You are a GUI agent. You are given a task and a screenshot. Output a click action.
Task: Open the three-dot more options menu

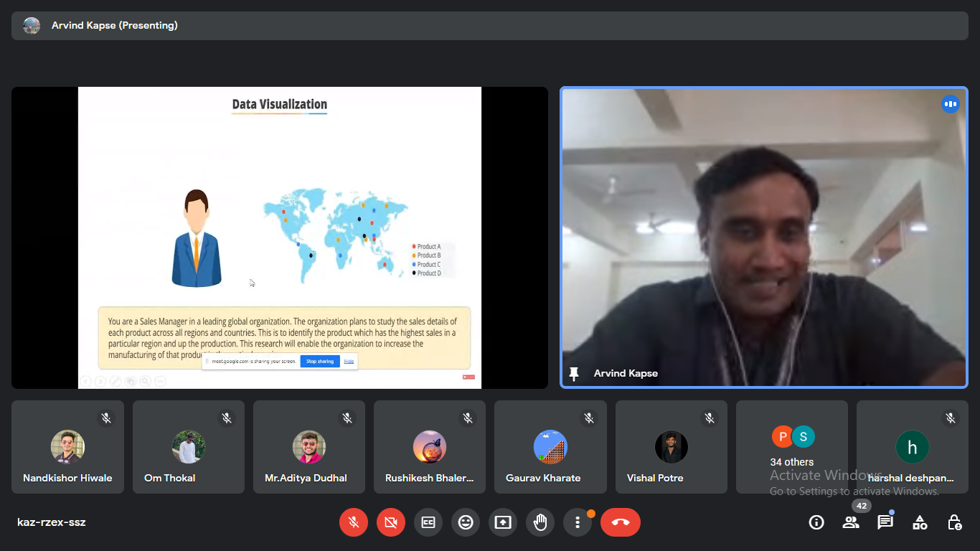578,522
